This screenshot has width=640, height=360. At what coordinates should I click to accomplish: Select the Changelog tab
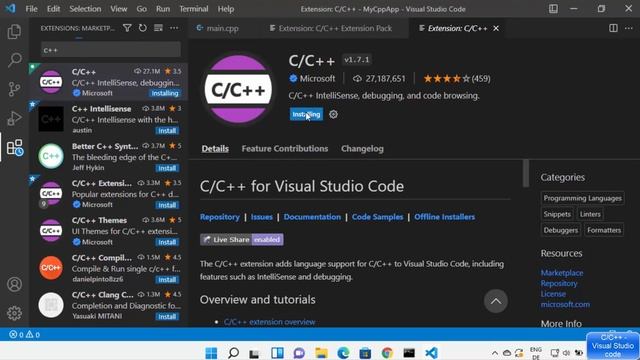click(362, 149)
